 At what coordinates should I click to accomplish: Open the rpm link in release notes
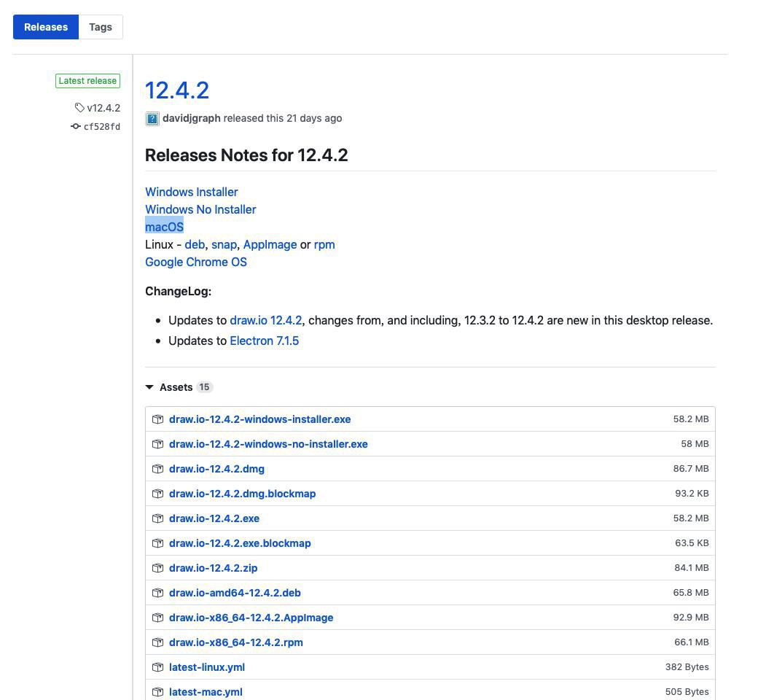pyautogui.click(x=324, y=244)
